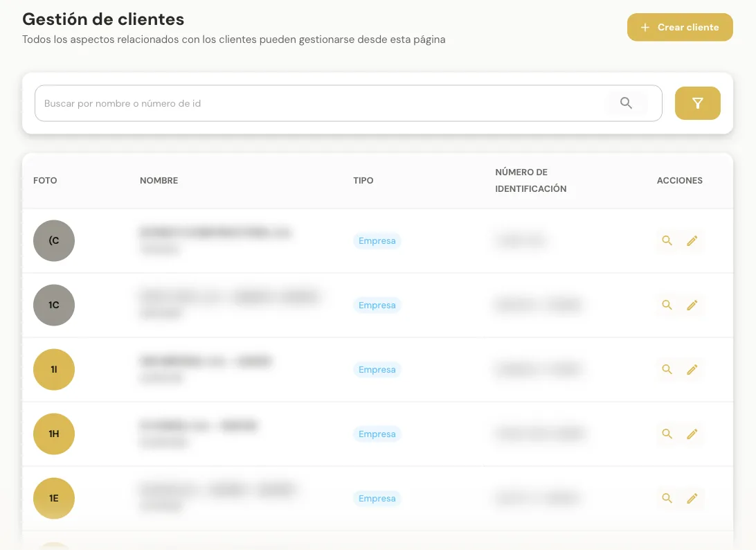This screenshot has height=550, width=756.
Task: Click Empresa badge in the (C row
Action: point(377,241)
